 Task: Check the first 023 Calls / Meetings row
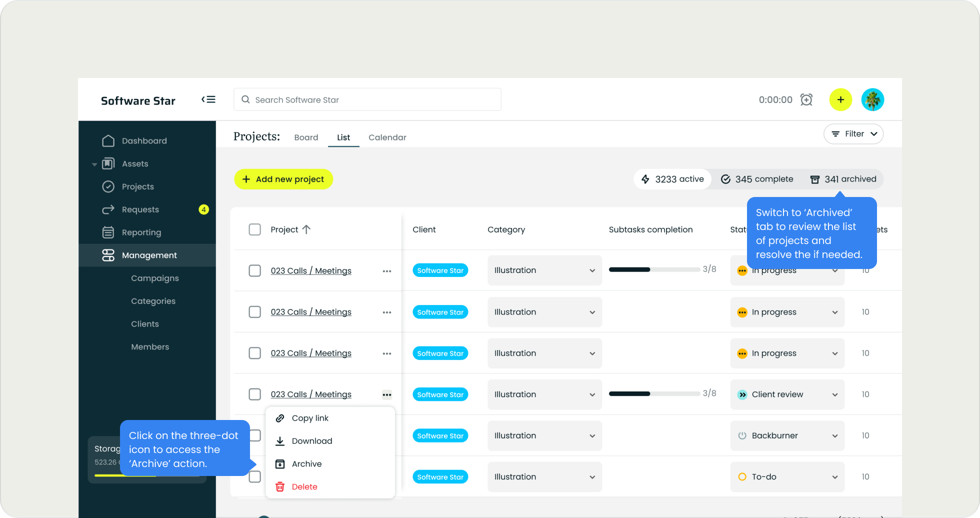point(255,271)
